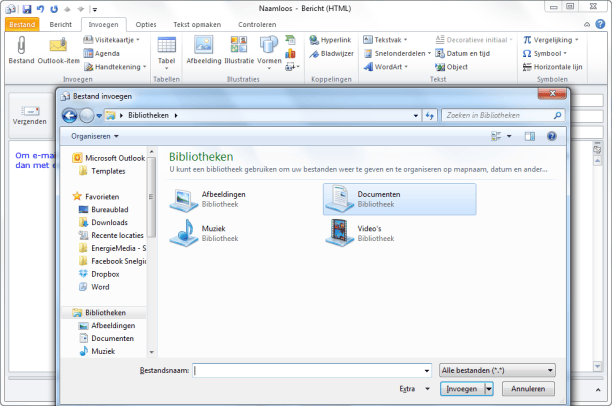Click the Illustratie clip art icon
The width and height of the screenshot is (612, 406).
pyautogui.click(x=239, y=44)
